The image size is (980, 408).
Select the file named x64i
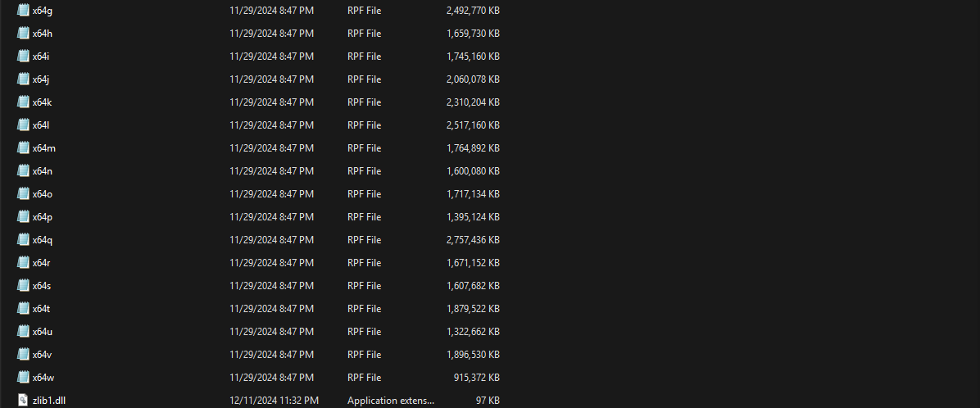tap(41, 57)
